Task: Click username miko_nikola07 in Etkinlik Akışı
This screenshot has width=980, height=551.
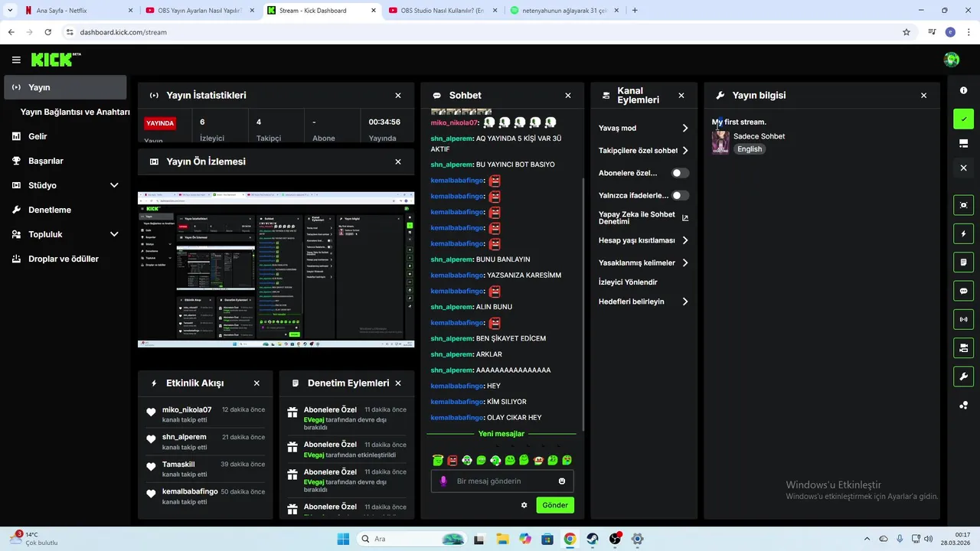Action: coord(187,409)
